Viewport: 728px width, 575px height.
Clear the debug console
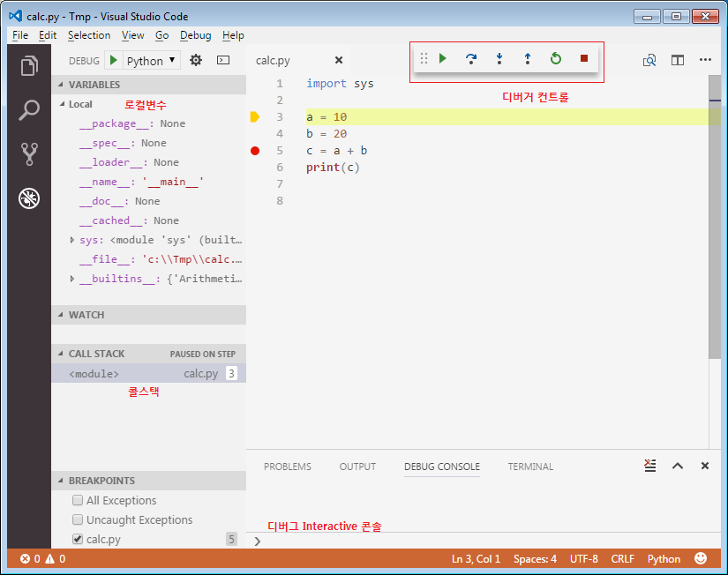[650, 466]
